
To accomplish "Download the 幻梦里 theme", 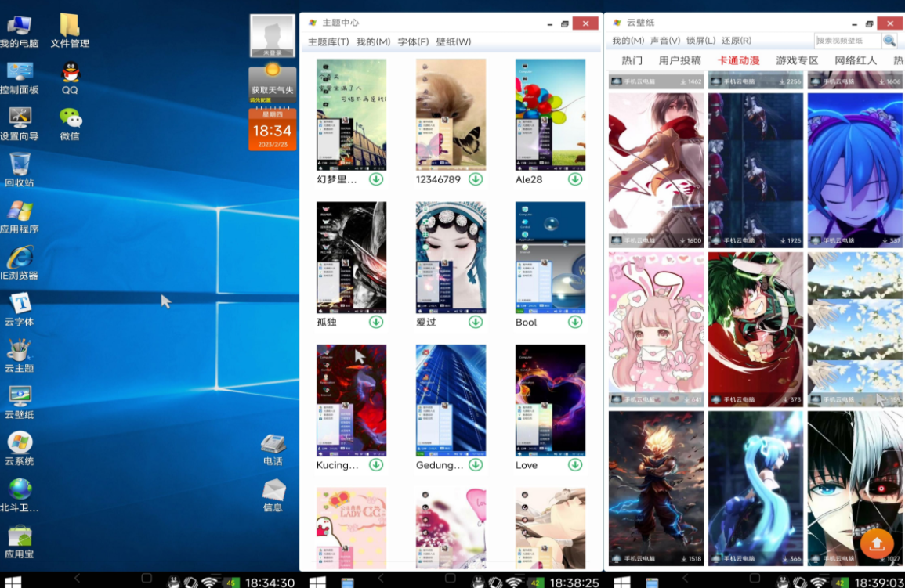I will pos(376,179).
